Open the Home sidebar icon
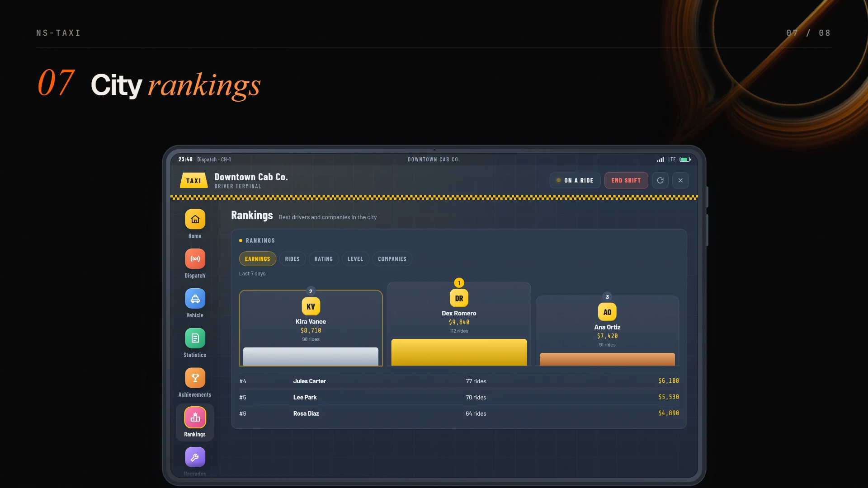The image size is (868, 488). (195, 219)
